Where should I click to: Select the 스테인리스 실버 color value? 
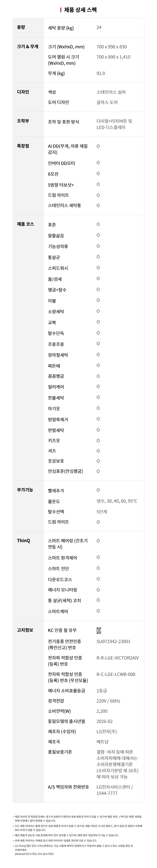111,92
